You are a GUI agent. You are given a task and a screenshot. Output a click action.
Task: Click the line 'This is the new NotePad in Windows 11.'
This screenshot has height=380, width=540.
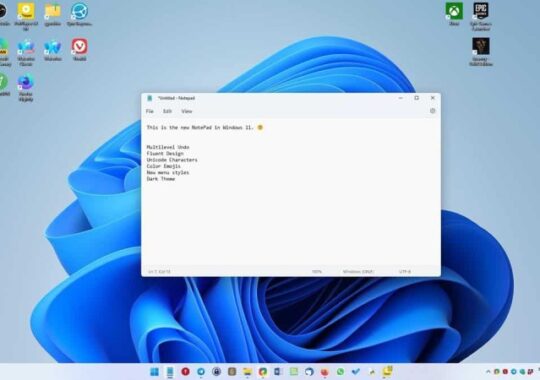tap(200, 127)
